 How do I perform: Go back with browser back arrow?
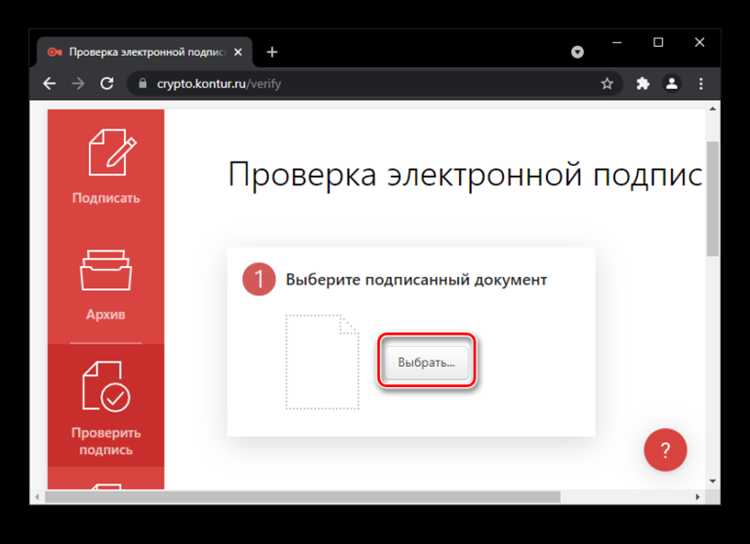coord(49,84)
